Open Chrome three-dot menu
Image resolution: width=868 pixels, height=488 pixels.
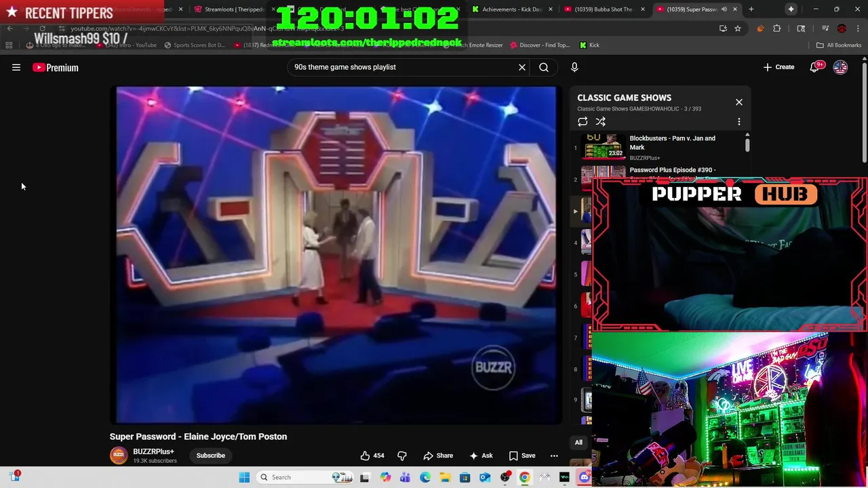click(x=858, y=28)
